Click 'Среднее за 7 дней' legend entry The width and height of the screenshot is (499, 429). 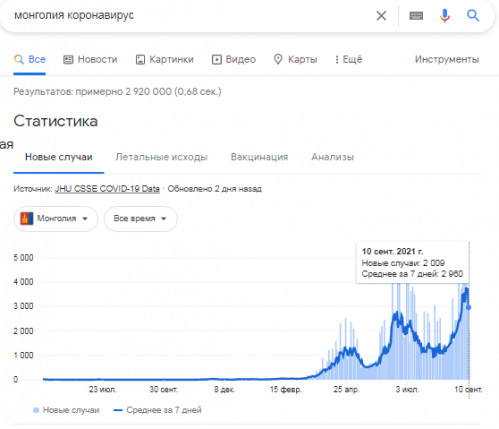[157, 410]
